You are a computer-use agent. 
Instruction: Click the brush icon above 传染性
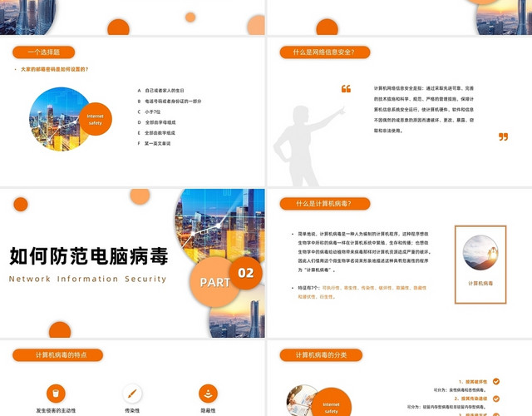[132, 394]
